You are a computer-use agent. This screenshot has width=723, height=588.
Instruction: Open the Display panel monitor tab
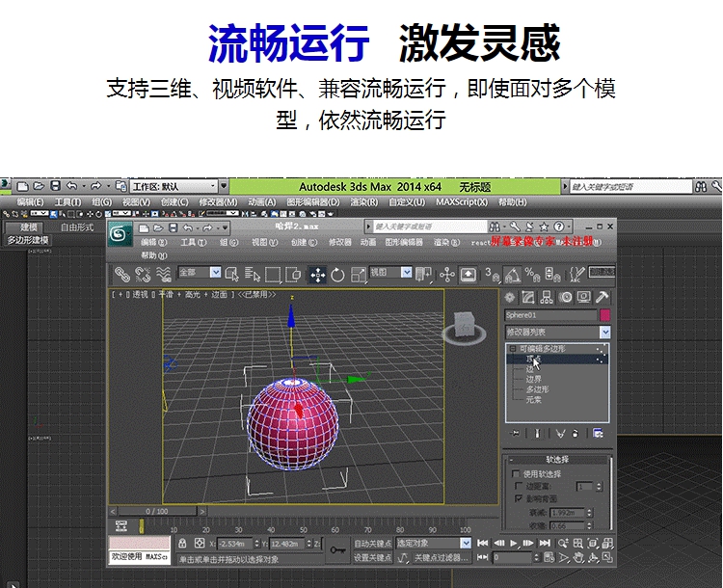[x=584, y=298]
